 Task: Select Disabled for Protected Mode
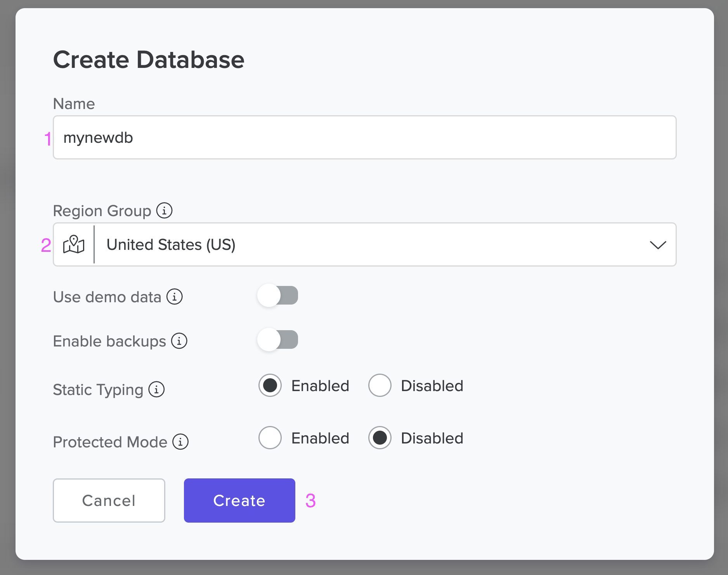[x=380, y=438]
